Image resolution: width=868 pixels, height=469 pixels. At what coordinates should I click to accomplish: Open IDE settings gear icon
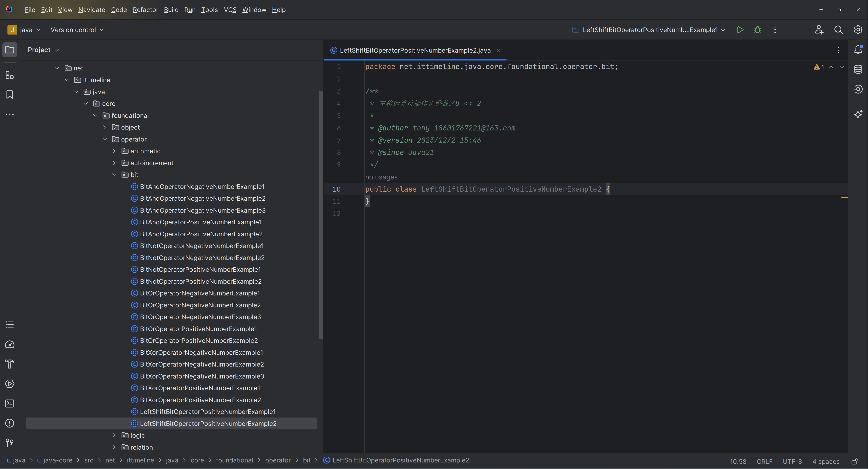pyautogui.click(x=858, y=30)
